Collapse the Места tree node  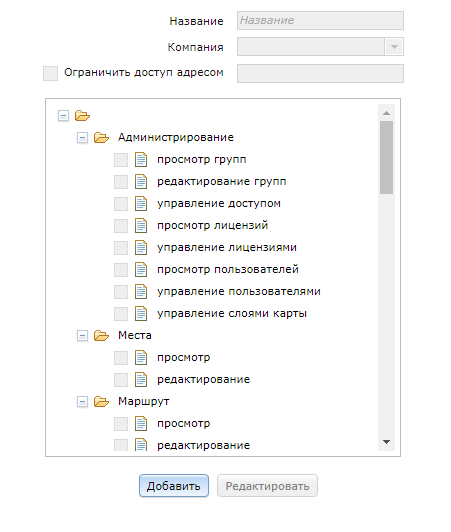point(82,336)
